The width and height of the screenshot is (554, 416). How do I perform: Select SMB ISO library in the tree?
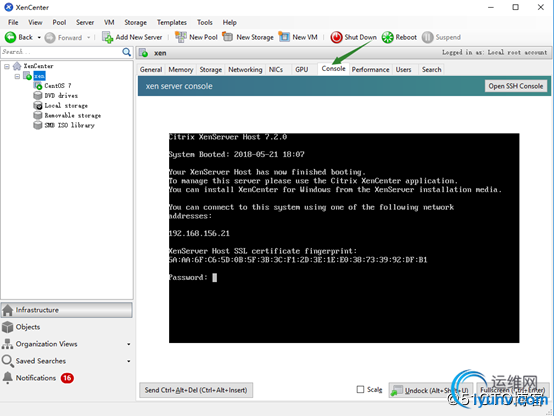pos(70,125)
